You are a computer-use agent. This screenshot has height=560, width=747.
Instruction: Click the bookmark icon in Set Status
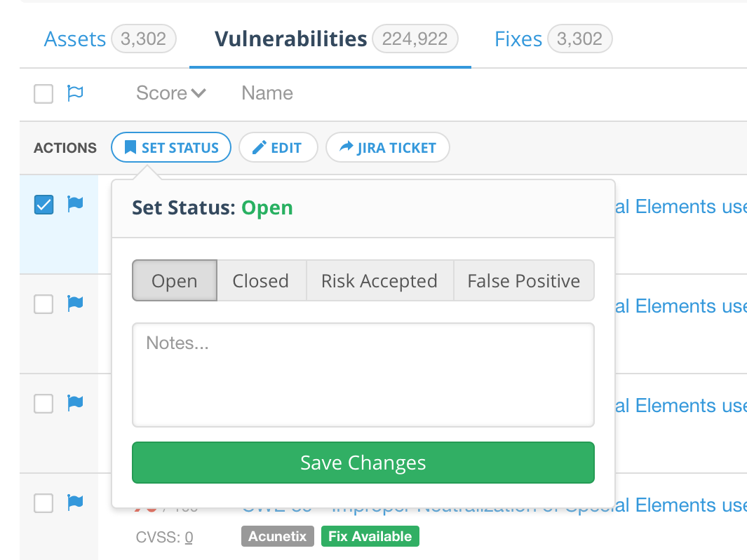pyautogui.click(x=130, y=148)
